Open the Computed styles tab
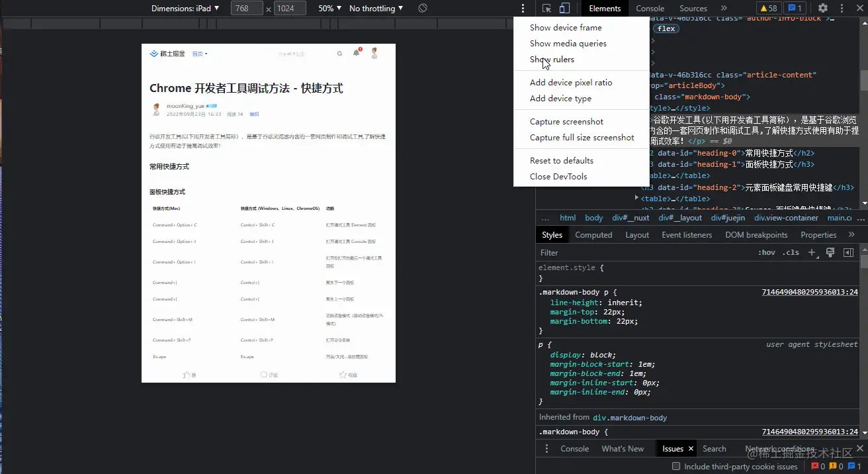The width and height of the screenshot is (868, 474). [x=593, y=235]
